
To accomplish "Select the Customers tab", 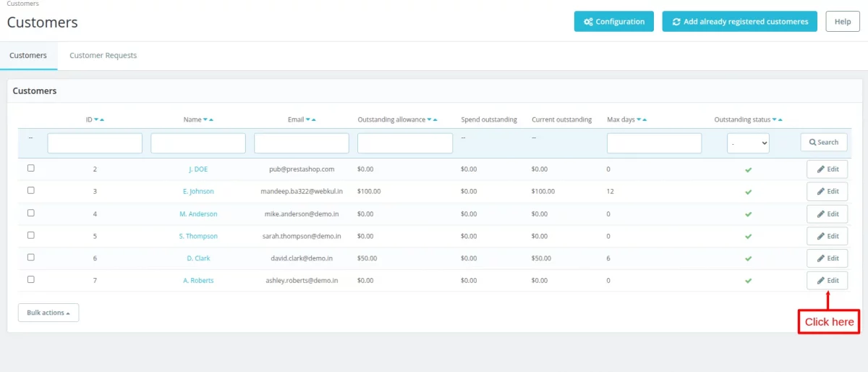I will coord(28,56).
